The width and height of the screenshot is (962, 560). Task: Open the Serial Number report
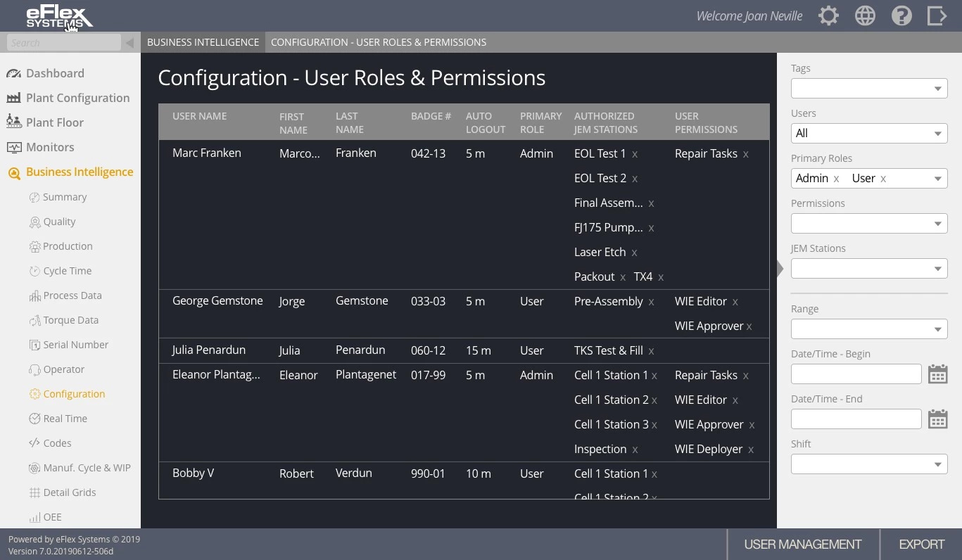point(75,345)
